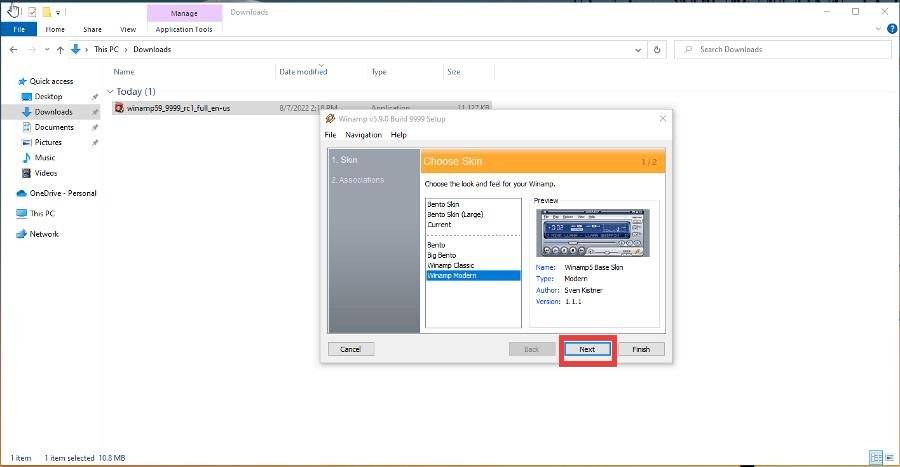
Task: Cancel the Winamp setup
Action: coord(351,349)
